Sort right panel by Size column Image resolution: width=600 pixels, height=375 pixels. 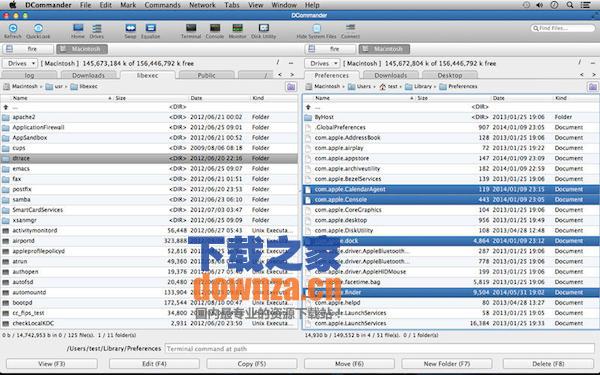pyautogui.click(x=453, y=98)
